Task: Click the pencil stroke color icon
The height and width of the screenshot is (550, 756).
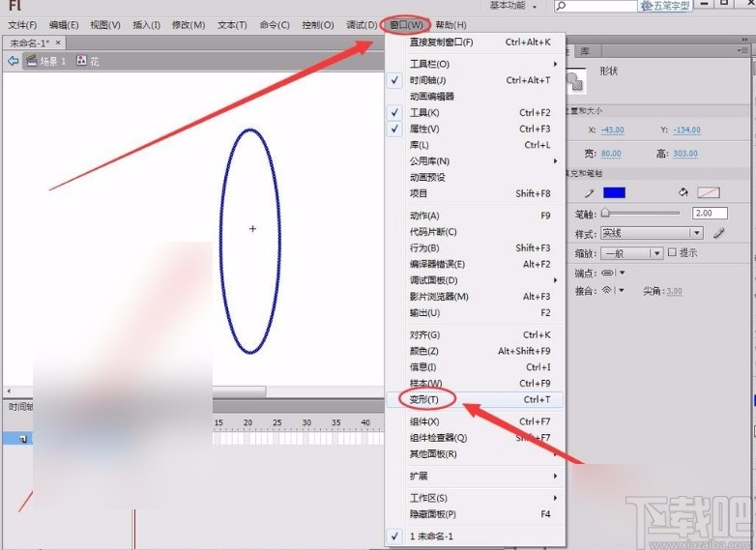Action: tap(589, 193)
